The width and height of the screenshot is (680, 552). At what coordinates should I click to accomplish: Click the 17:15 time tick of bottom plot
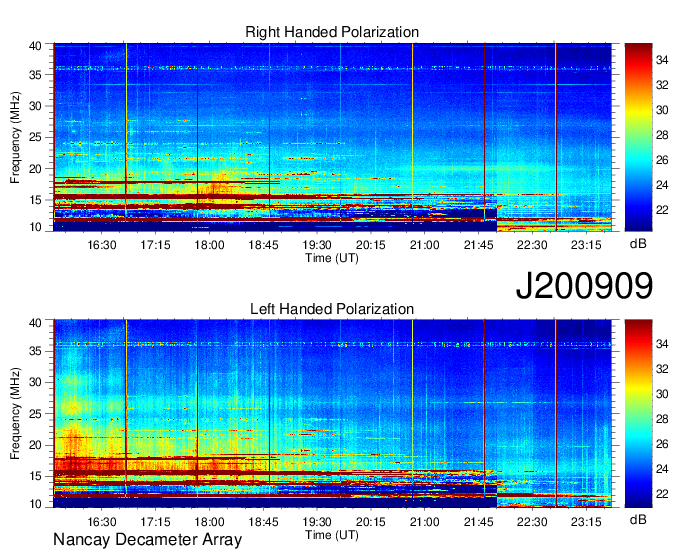[155, 522]
